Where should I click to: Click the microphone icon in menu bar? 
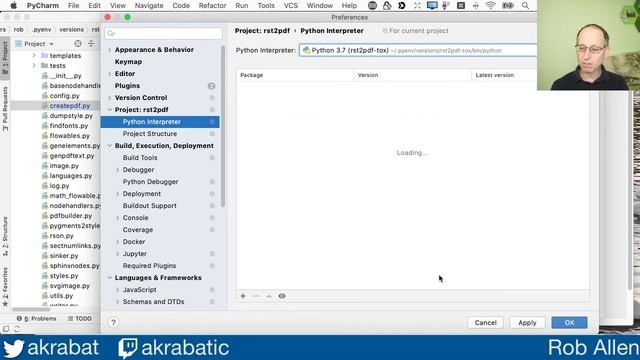point(446,6)
